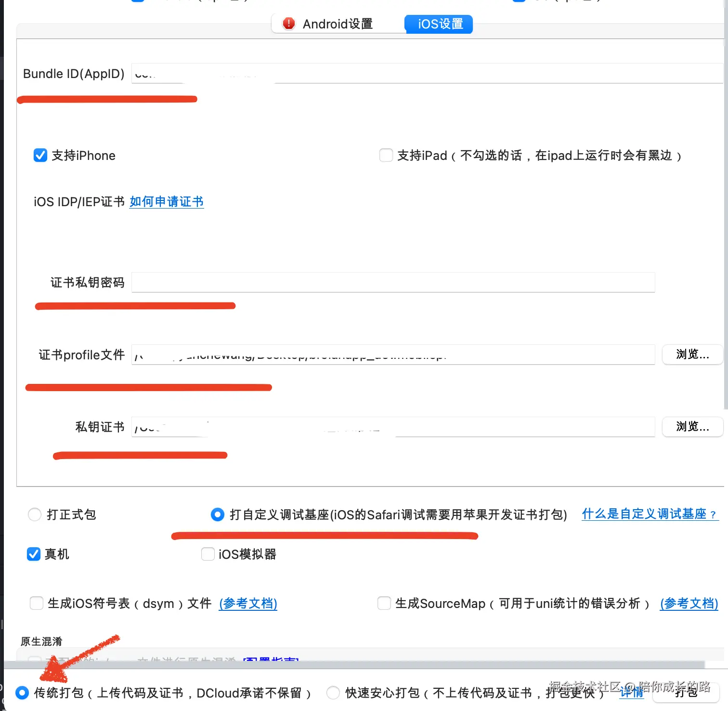
Task: Click 浏览 next to 私钥证书
Action: pos(692,427)
